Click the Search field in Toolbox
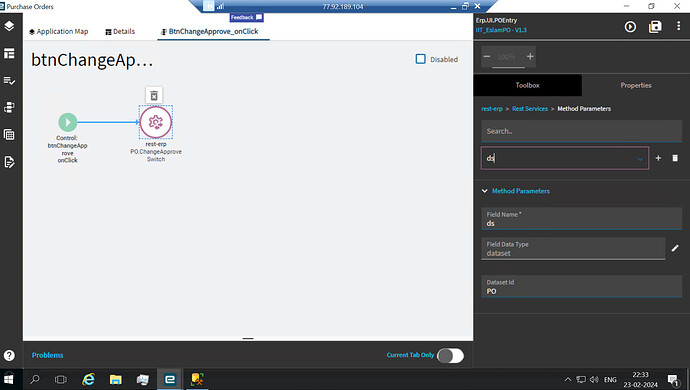The width and height of the screenshot is (690, 390). pyautogui.click(x=581, y=131)
